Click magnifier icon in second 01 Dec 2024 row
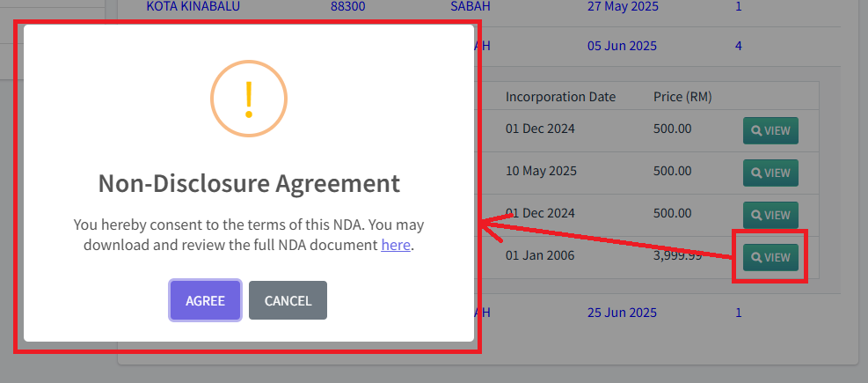The height and width of the screenshot is (383, 868). (755, 216)
